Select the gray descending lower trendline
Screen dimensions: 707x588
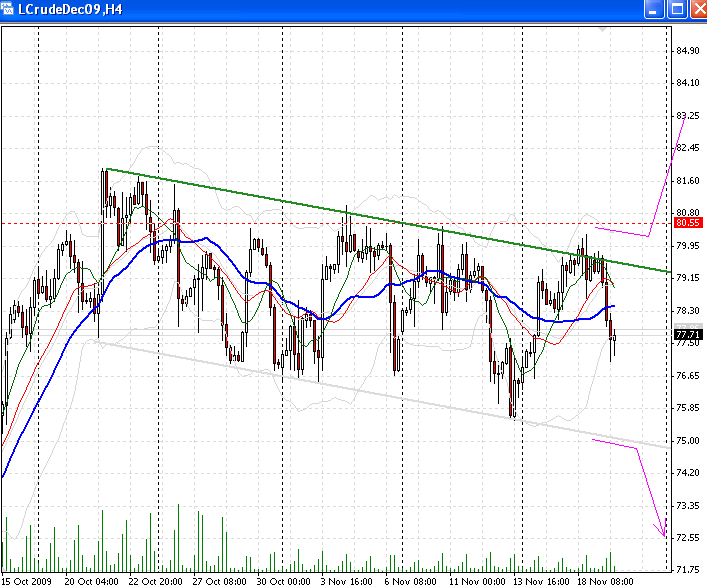tap(383, 395)
